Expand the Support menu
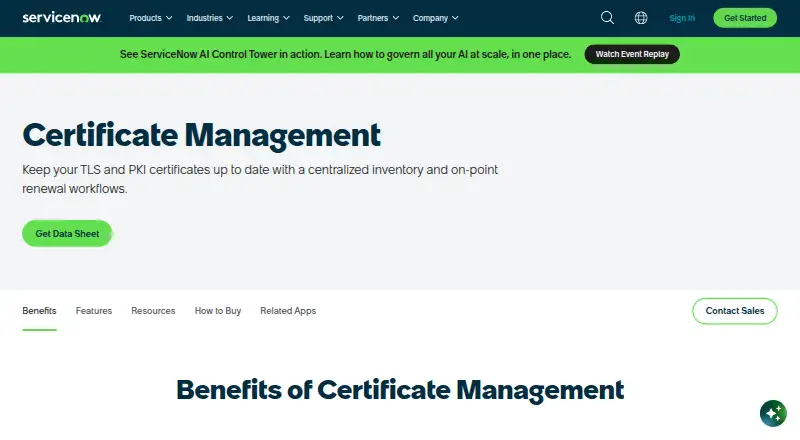Screen dimensions: 800x440 [323, 18]
